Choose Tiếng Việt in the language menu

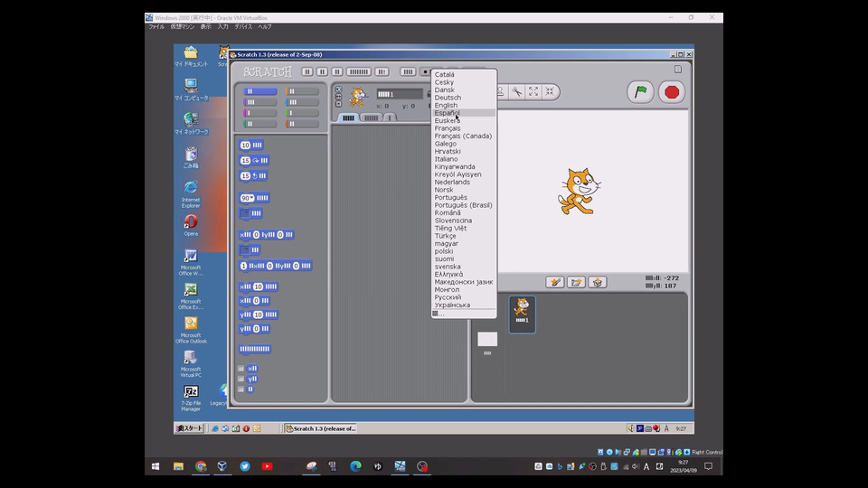tap(463, 228)
